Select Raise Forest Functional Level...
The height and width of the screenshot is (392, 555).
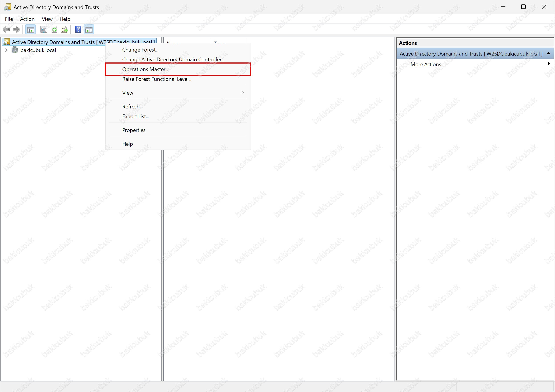[x=178, y=79]
